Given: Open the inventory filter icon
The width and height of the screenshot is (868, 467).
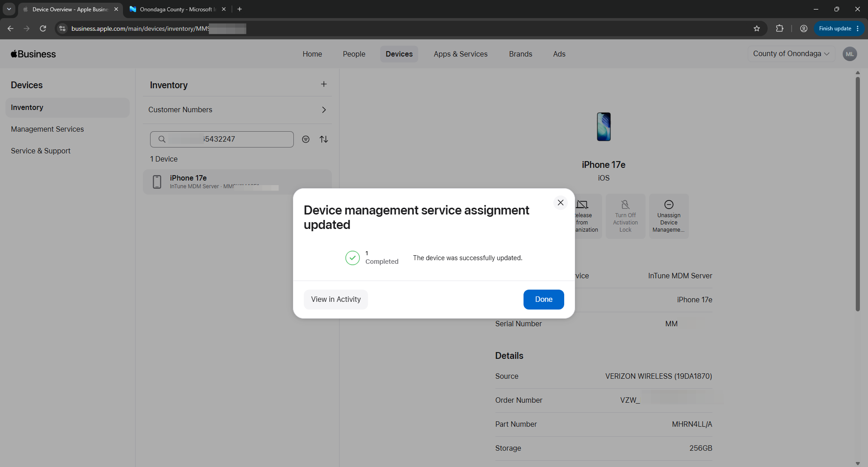Looking at the screenshot, I should tap(306, 139).
